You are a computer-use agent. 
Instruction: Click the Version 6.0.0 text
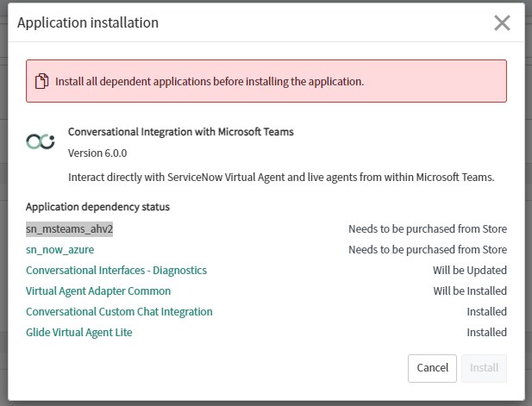tap(97, 153)
